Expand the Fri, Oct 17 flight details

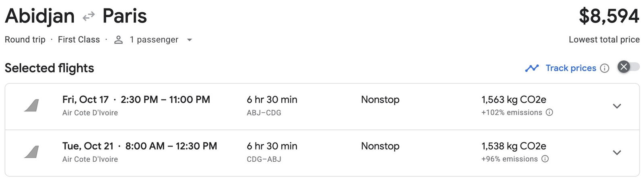(617, 106)
